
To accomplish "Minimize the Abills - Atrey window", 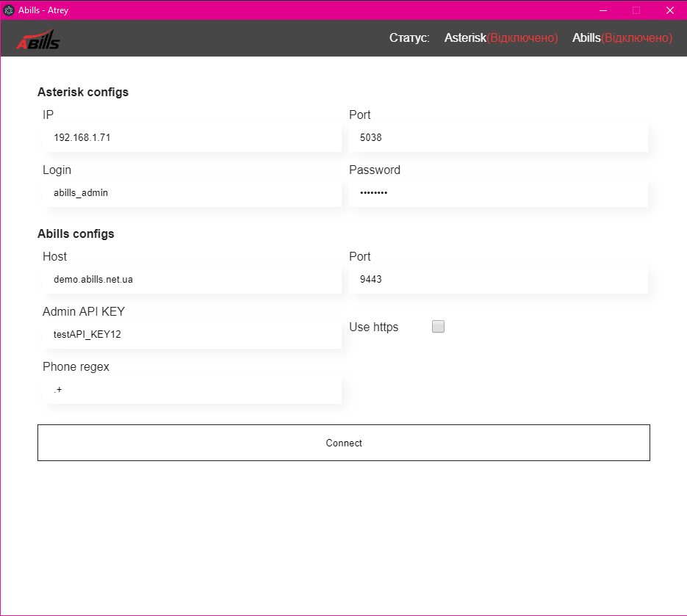I will click(603, 10).
